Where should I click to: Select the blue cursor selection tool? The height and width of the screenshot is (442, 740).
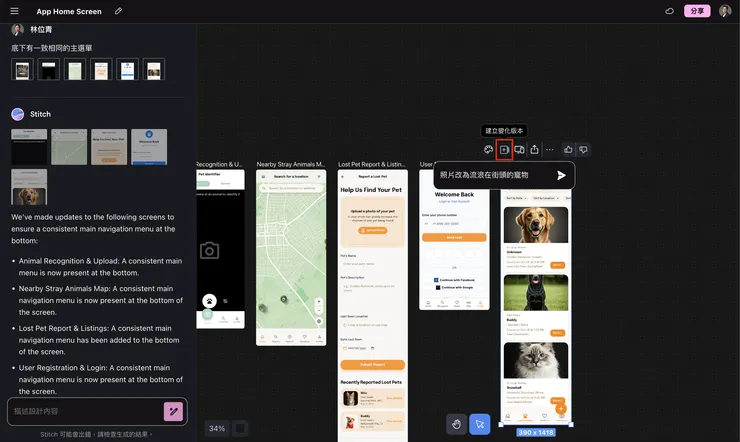[x=479, y=424]
